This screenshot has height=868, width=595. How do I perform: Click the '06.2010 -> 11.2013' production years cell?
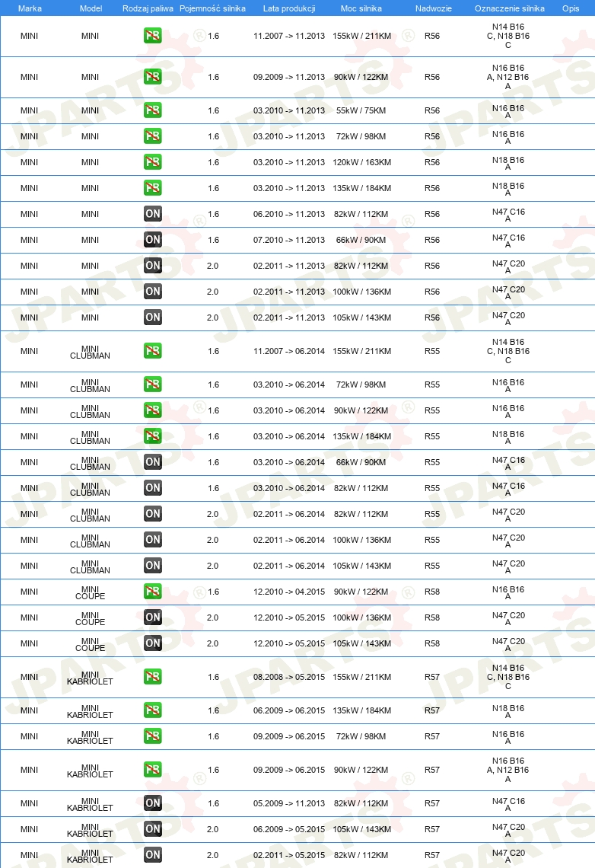289,214
